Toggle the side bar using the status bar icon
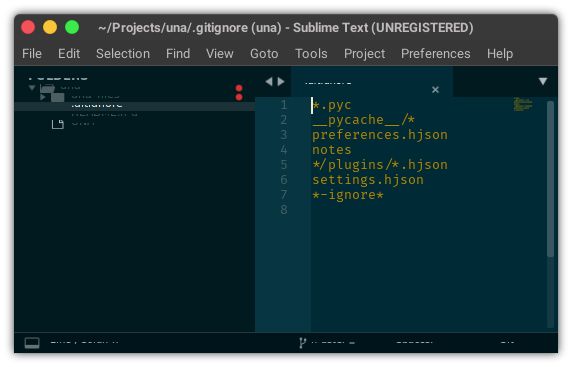Viewport: 572px width, 367px height. [x=32, y=343]
